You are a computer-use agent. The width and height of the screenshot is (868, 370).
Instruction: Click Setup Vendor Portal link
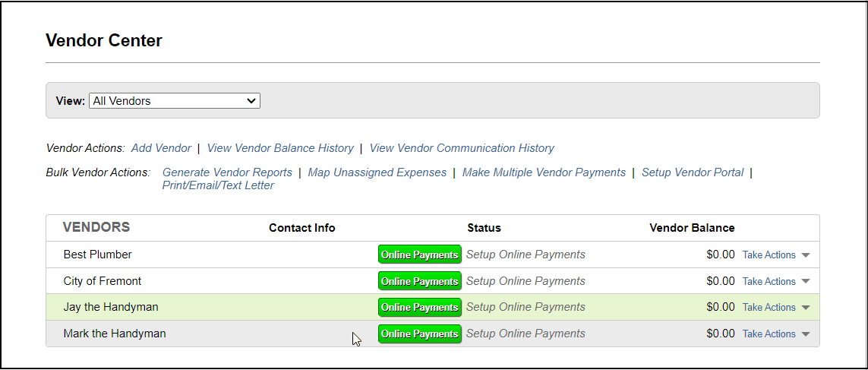(x=693, y=172)
